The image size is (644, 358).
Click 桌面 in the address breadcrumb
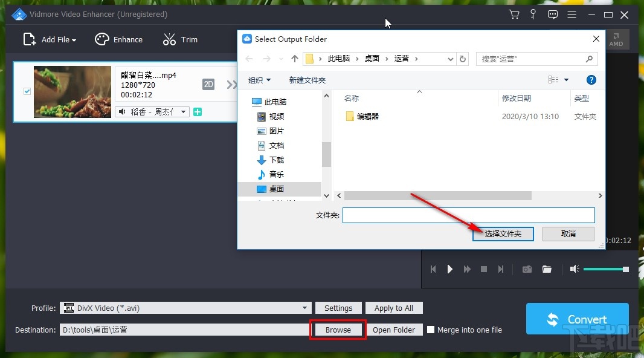pyautogui.click(x=372, y=59)
